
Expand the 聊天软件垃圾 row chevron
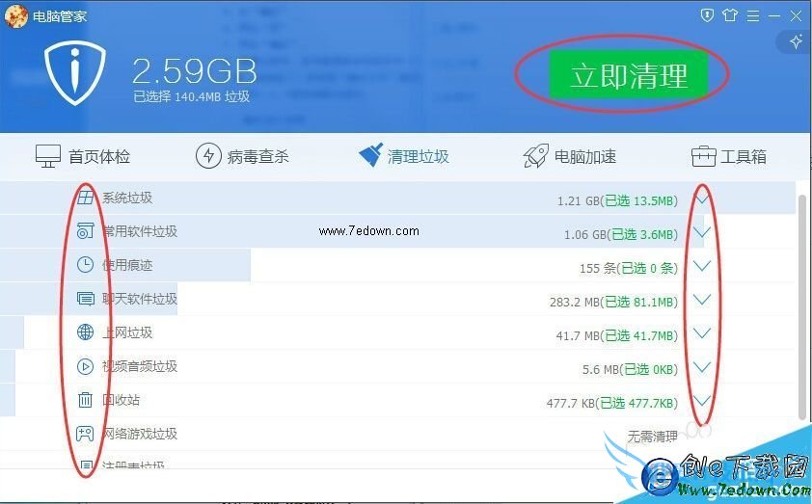702,300
